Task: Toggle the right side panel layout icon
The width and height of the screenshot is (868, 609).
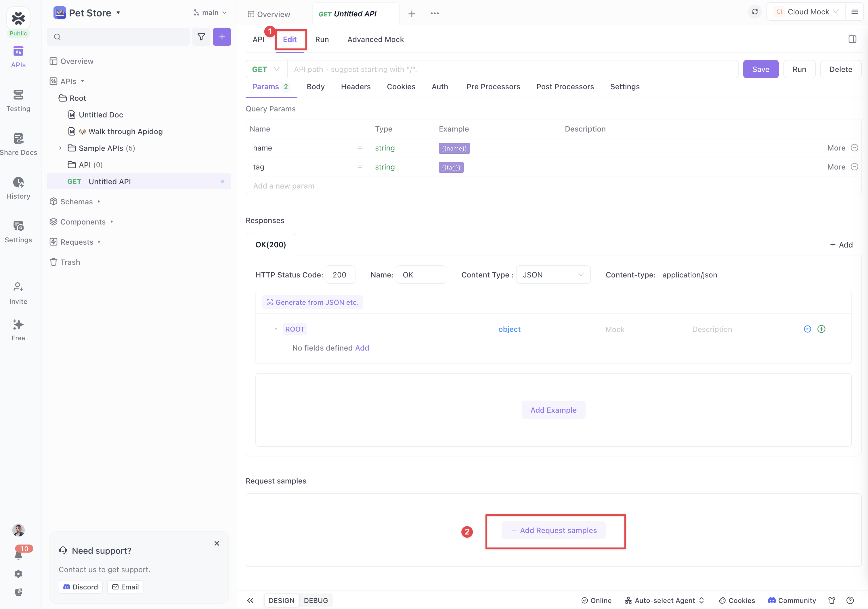Action: tap(852, 39)
